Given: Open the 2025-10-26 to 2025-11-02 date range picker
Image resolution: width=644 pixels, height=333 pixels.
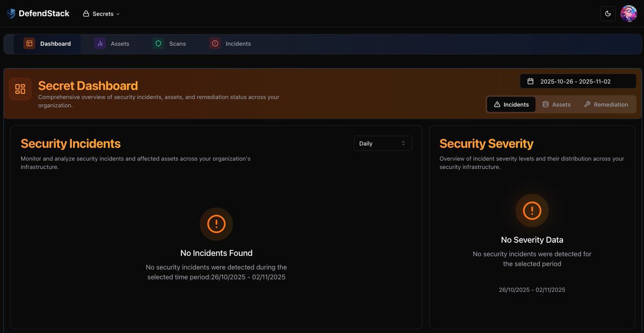Looking at the screenshot, I should (x=577, y=81).
